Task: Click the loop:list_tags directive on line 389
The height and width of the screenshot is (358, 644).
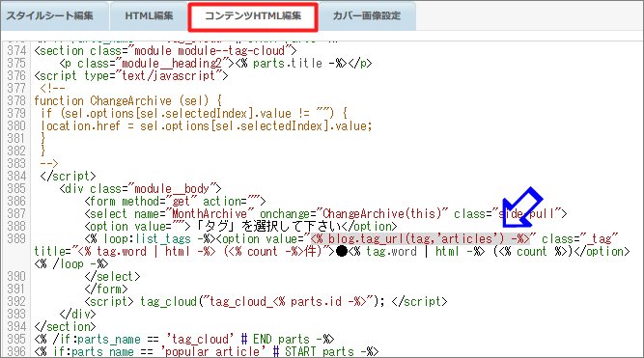Action: coord(150,238)
